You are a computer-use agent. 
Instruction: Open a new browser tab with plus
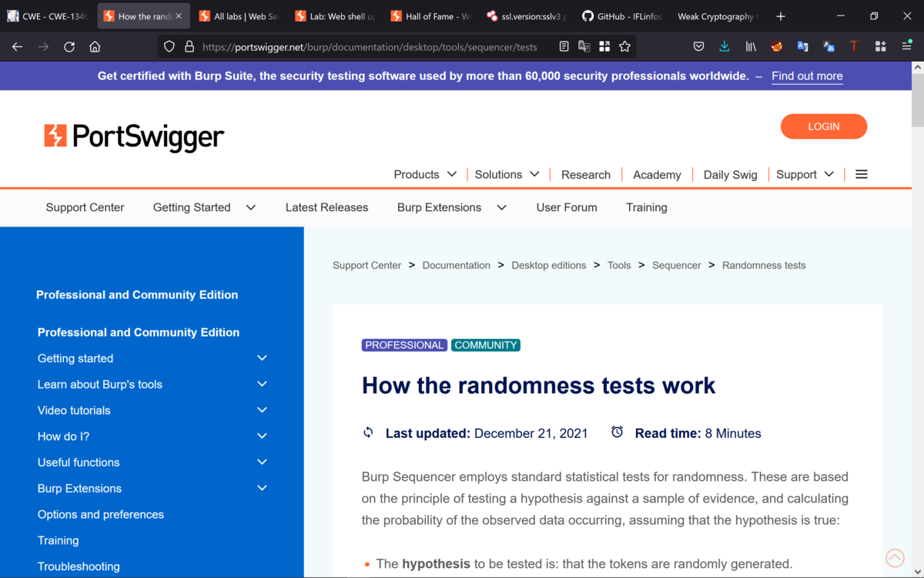780,16
